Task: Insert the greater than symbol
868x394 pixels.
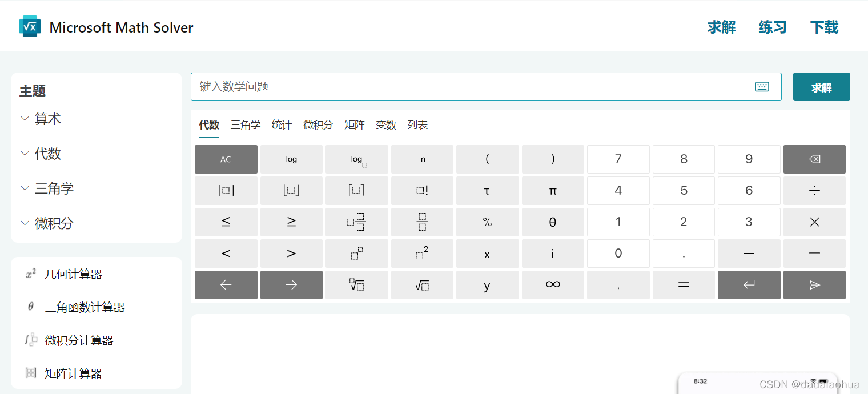Action: [x=291, y=254]
